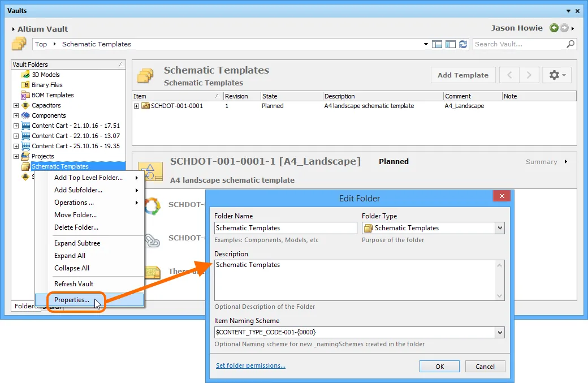The height and width of the screenshot is (383, 588).
Task: Expand the Altium Vault header triangle
Action: tap(14, 29)
